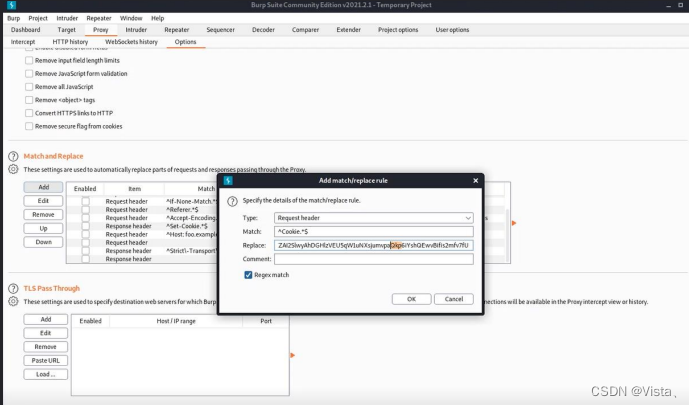Select the ^Accept-Encoding request header row

[142, 218]
